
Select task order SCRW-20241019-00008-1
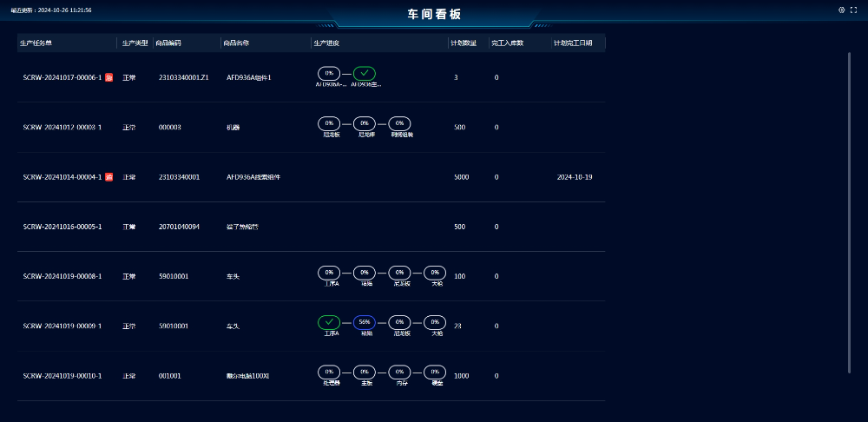coord(62,276)
